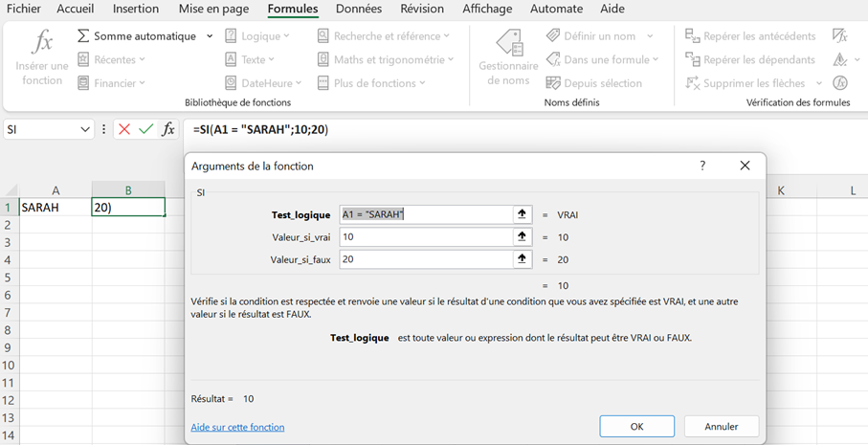
Task: Switch to the Révision tab
Action: 422,9
